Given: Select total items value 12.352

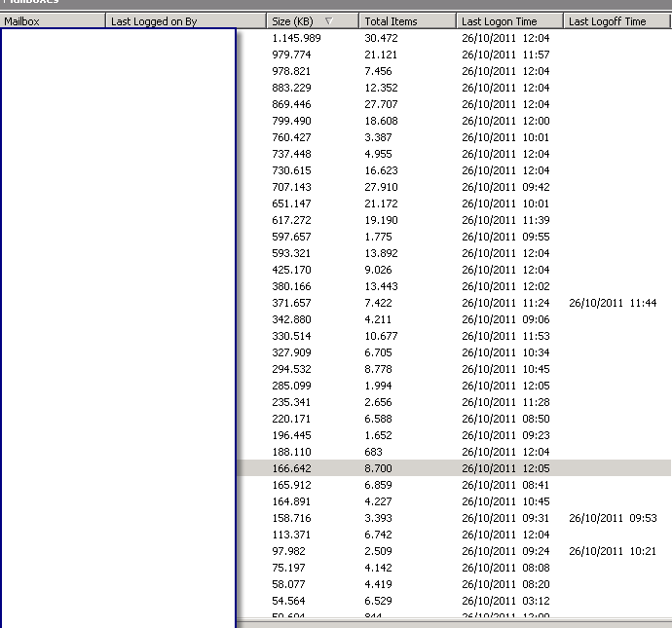Looking at the screenshot, I should pyautogui.click(x=381, y=88).
